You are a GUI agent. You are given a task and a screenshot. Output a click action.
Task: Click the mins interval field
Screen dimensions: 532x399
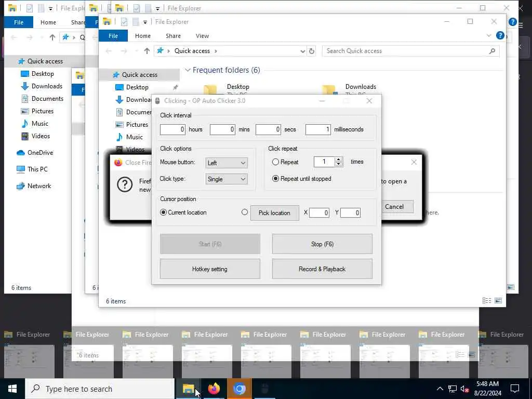[222, 129]
